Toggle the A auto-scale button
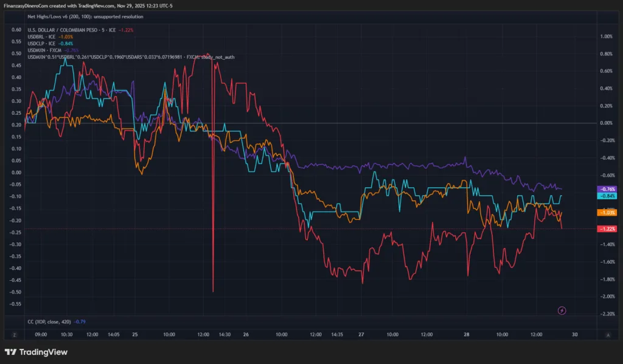 607,335
